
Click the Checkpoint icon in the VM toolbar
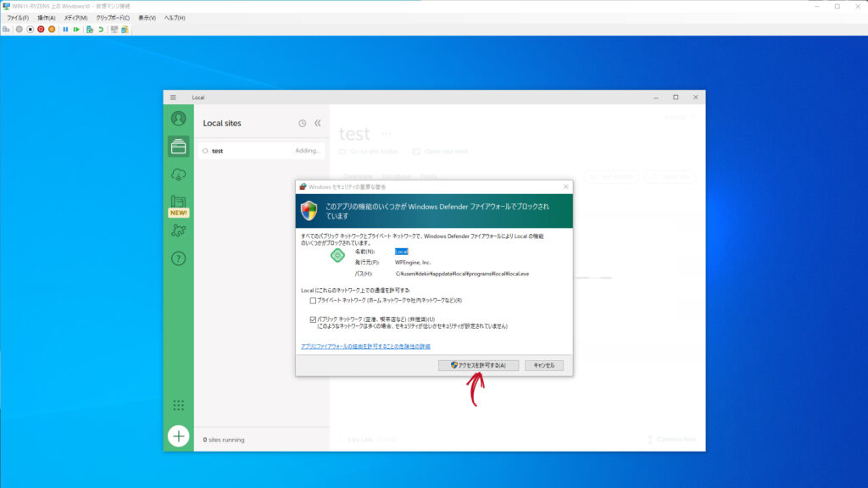tap(90, 30)
